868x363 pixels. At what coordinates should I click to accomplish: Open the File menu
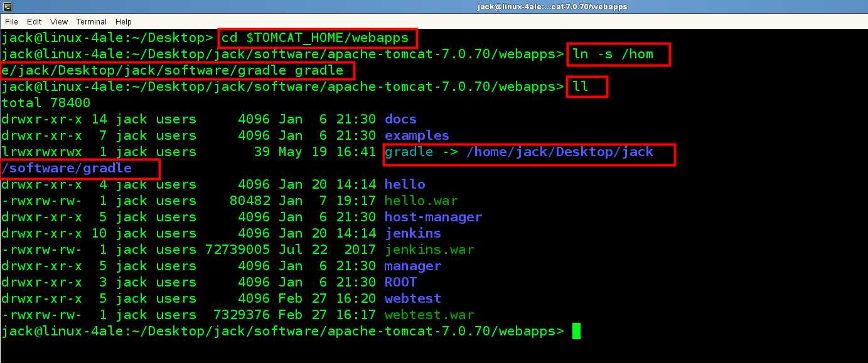11,21
